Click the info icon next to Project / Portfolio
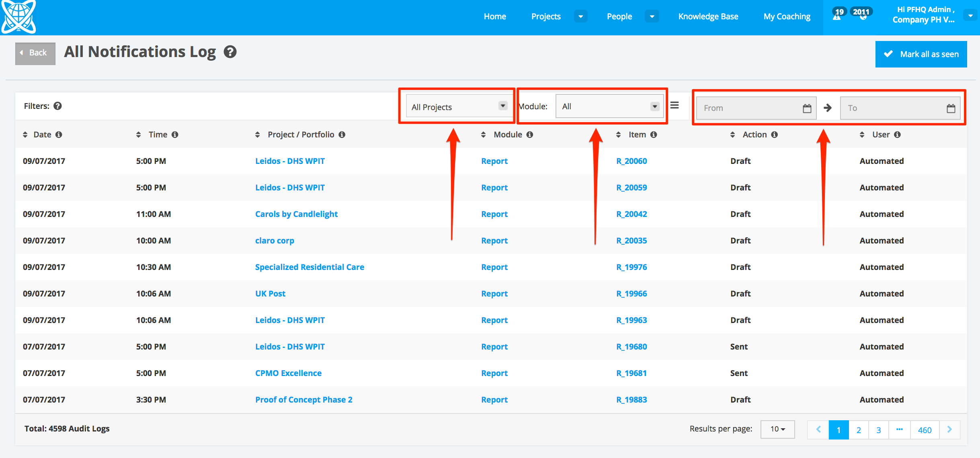 click(342, 135)
